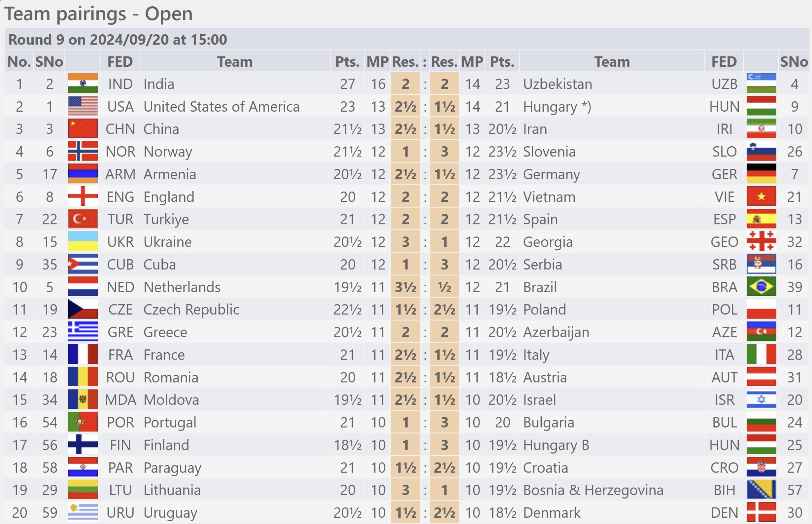This screenshot has width=812, height=524.
Task: Click the Norway flag icon
Action: (83, 151)
